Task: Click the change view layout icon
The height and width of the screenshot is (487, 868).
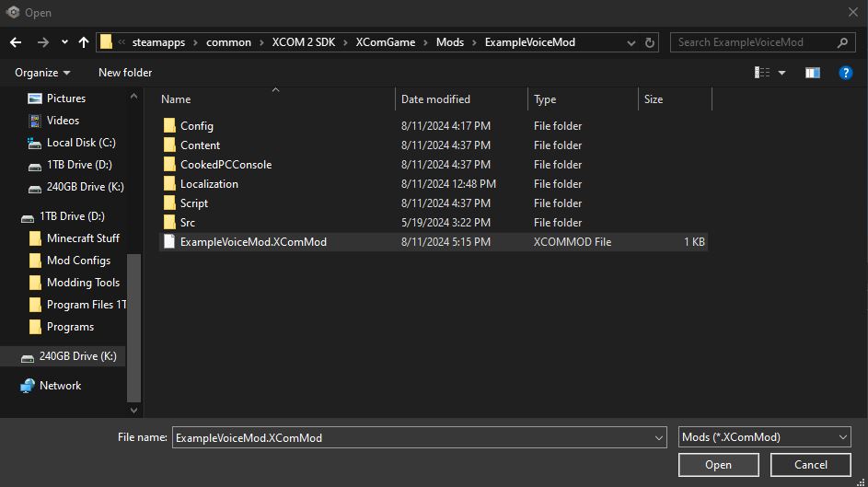Action: pos(763,73)
